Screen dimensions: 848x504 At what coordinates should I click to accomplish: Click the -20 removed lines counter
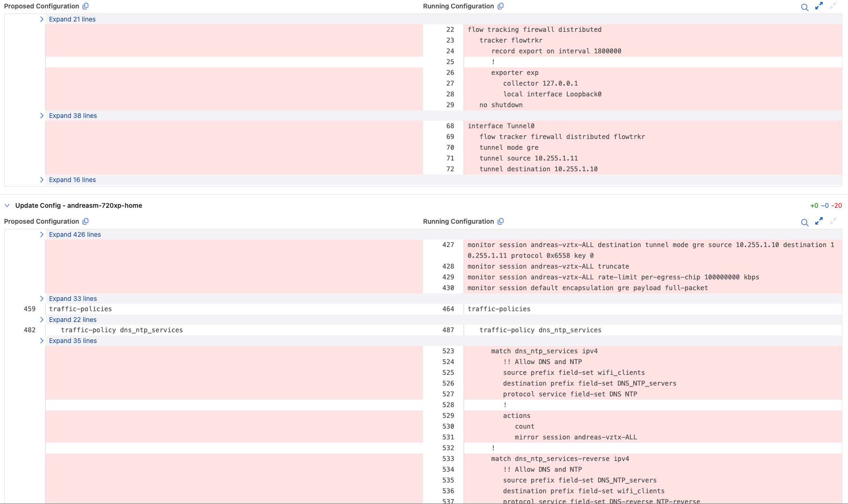tap(836, 205)
